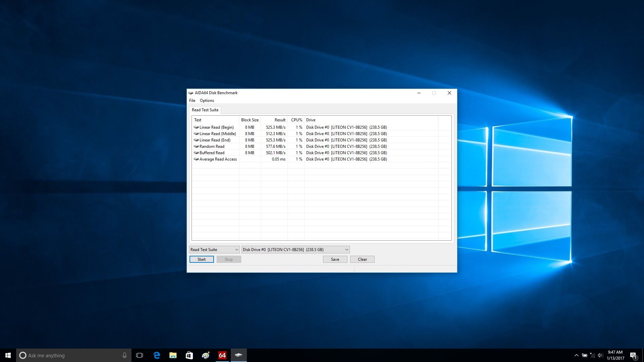Select the Random Read test name
The width and height of the screenshot is (644, 362).
tap(212, 146)
